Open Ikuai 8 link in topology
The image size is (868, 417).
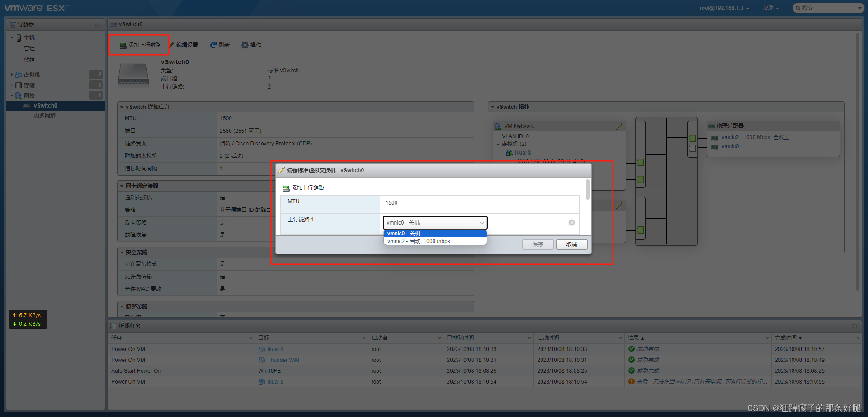523,153
